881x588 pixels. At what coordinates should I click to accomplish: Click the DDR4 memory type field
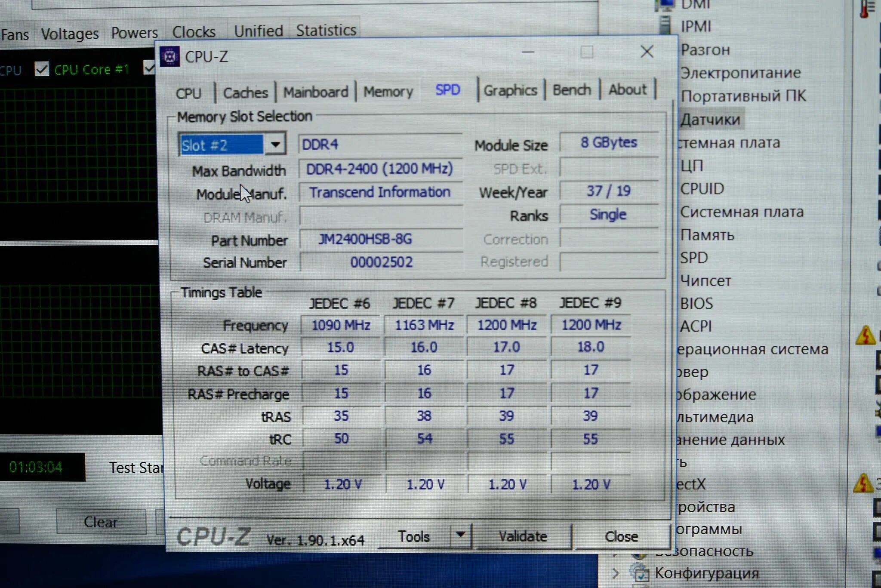coord(380,144)
